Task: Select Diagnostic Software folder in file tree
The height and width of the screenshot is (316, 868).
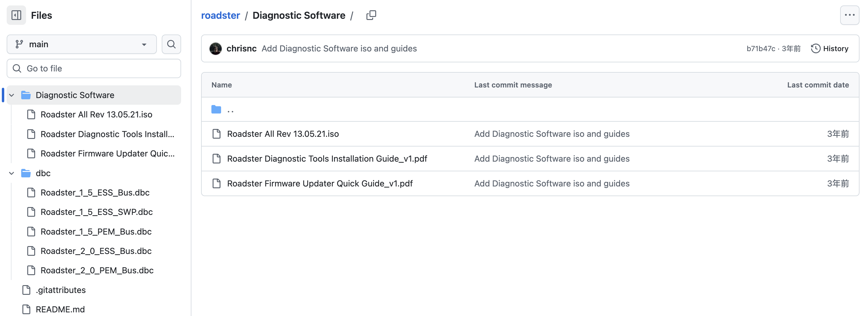Action: pyautogui.click(x=94, y=95)
